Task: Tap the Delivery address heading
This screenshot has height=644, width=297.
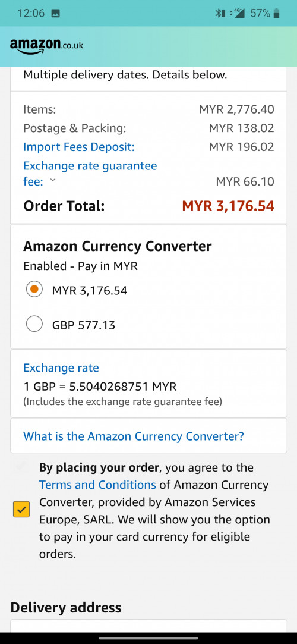Action: point(65,608)
